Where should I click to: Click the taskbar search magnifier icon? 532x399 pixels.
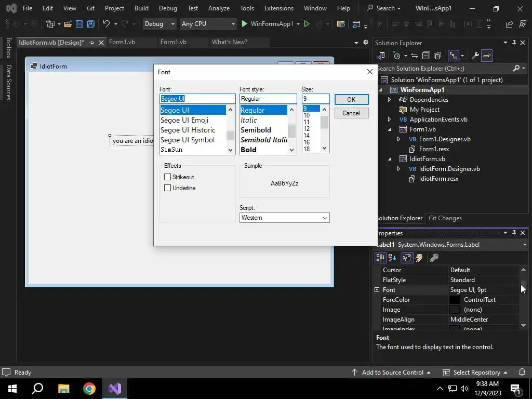pyautogui.click(x=37, y=389)
